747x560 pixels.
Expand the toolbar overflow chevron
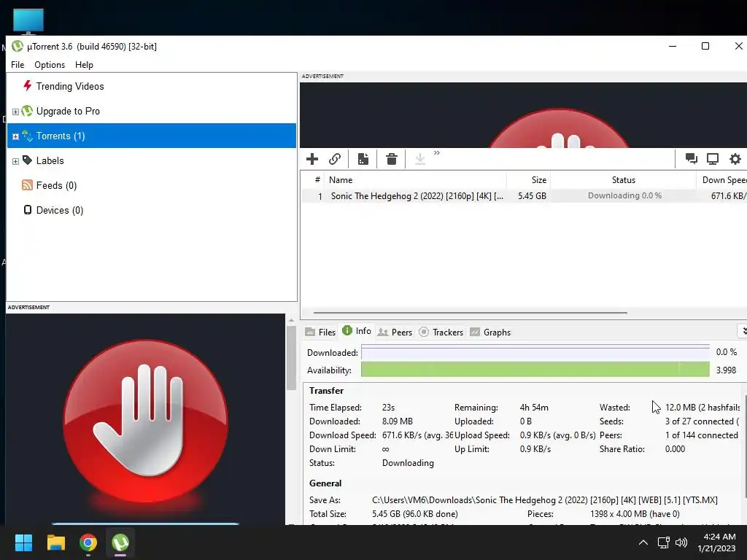(x=437, y=153)
